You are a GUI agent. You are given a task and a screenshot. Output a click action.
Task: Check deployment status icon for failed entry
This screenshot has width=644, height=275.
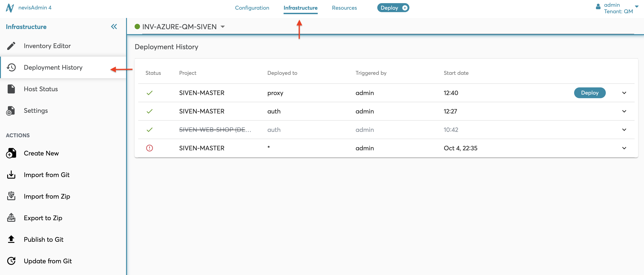pos(150,148)
